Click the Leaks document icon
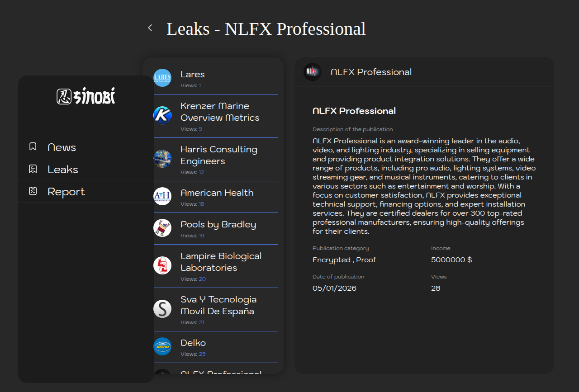Image resolution: width=579 pixels, height=392 pixels. [x=33, y=169]
